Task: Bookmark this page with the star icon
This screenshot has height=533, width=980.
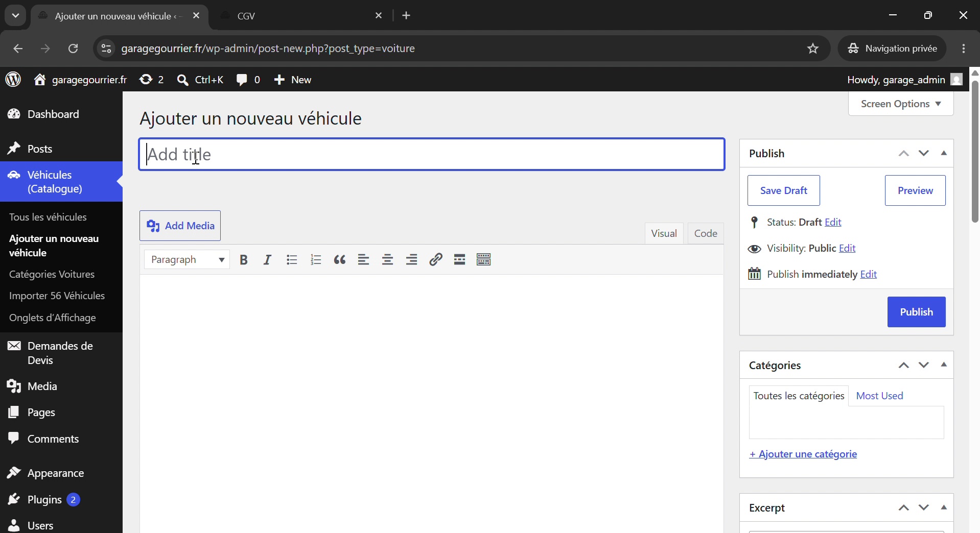Action: (x=813, y=49)
